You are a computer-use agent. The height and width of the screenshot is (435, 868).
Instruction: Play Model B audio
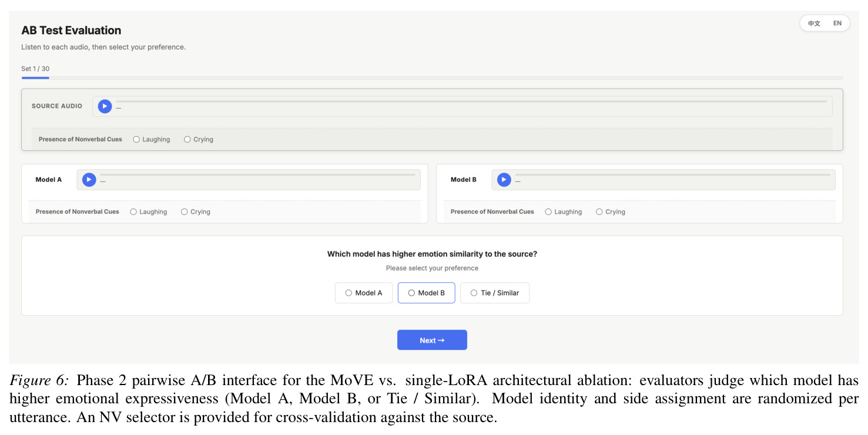(x=504, y=180)
